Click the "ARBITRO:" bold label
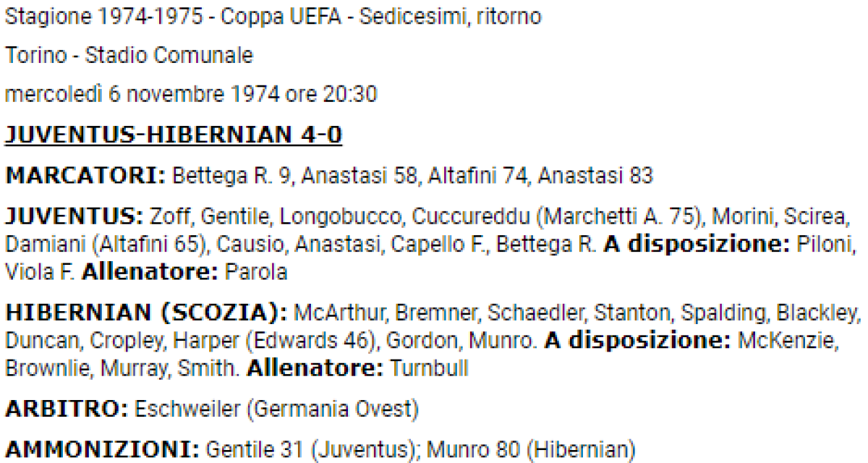This screenshot has height=463, width=868. (x=67, y=409)
